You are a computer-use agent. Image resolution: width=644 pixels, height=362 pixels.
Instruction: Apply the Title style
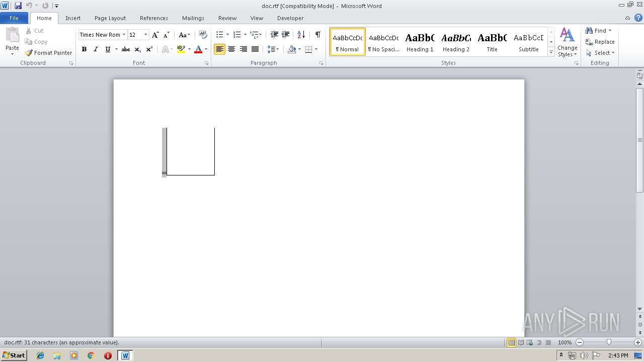point(492,42)
